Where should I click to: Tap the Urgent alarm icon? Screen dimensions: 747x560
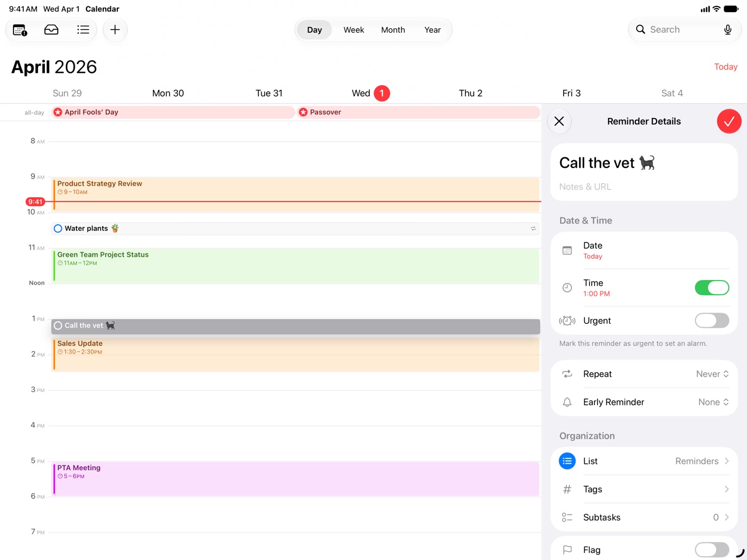[x=567, y=321]
